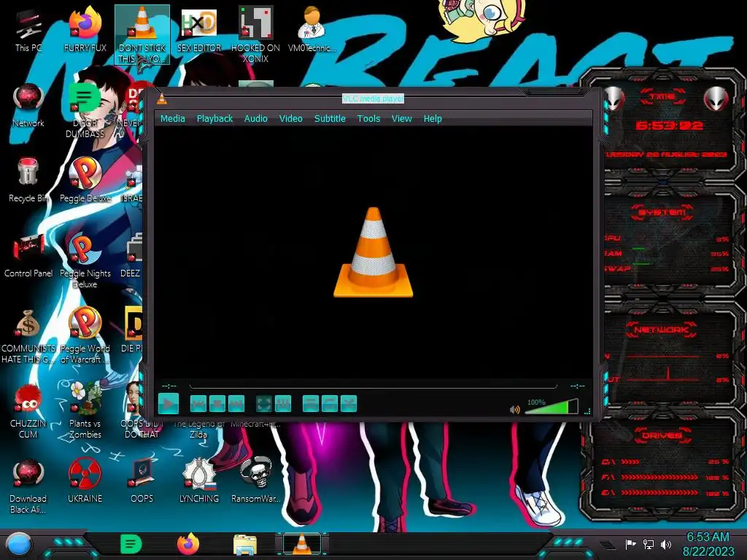Select the Firefox desktop shortcut at top
The image size is (747, 560).
click(x=85, y=29)
